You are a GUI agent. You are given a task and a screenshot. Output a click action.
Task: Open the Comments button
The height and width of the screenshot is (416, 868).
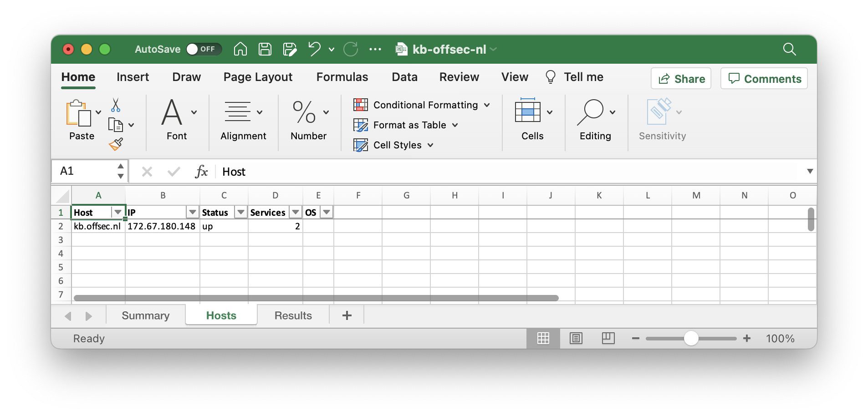pyautogui.click(x=764, y=79)
